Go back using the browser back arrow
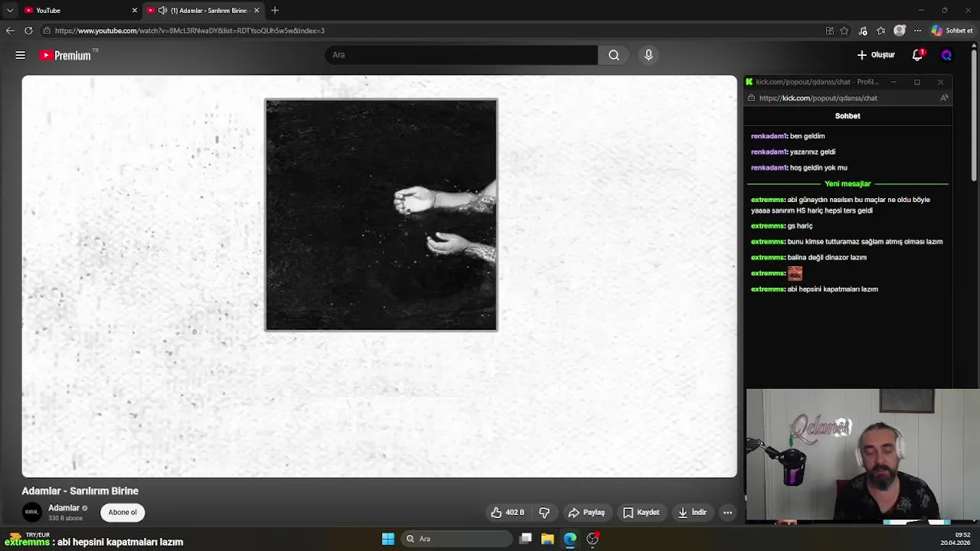The width and height of the screenshot is (980, 551). coord(10,31)
